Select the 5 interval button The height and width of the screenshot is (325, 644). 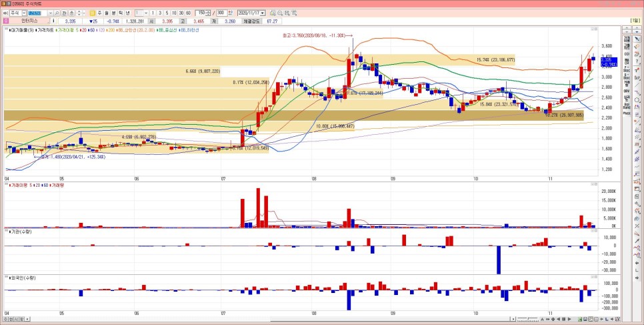[x=167, y=13]
